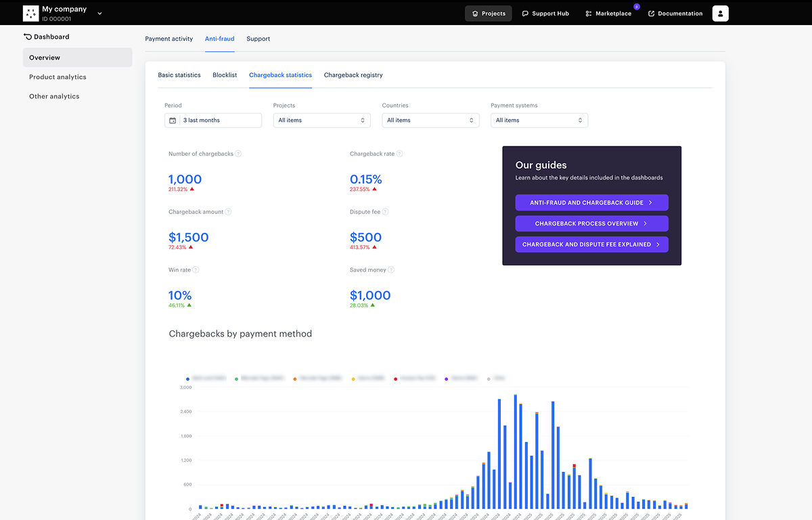Expand the My company account switcher
Viewport: 812px width, 520px height.
[x=100, y=14]
